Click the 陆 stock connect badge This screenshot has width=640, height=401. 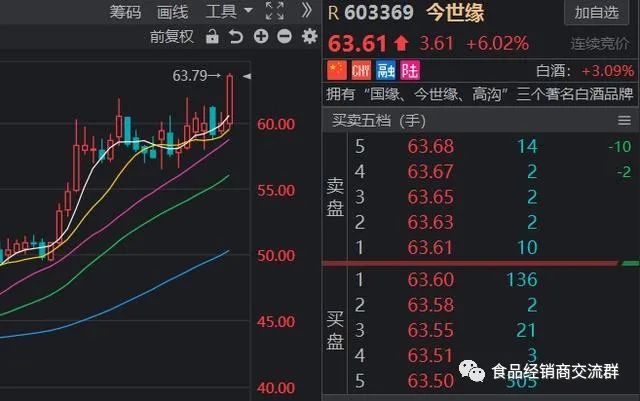[x=410, y=70]
